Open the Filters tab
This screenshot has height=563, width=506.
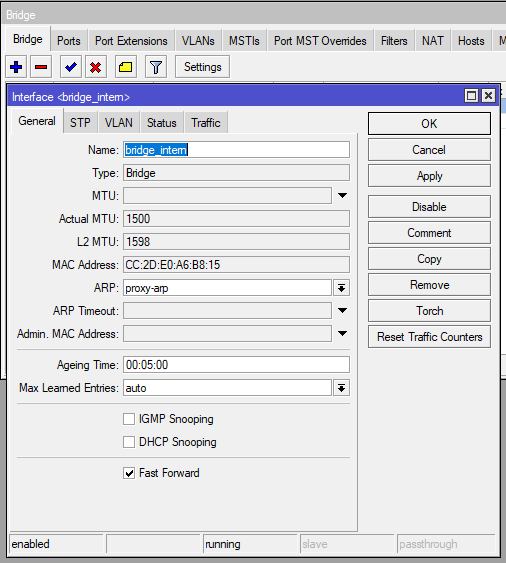pyautogui.click(x=394, y=41)
